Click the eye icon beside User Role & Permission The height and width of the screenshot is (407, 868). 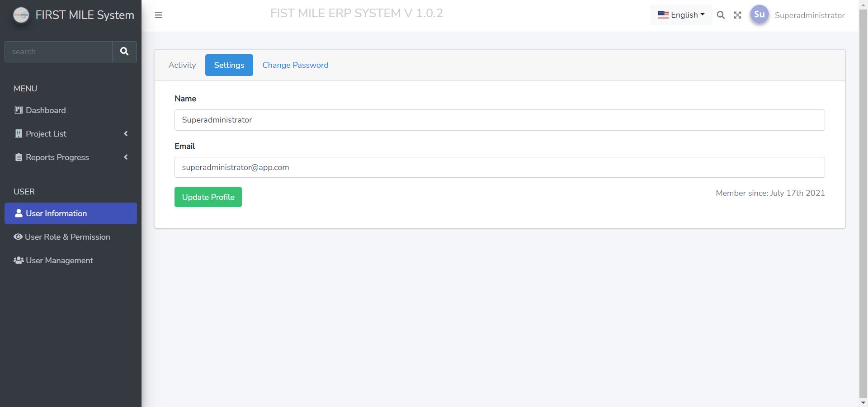(18, 237)
